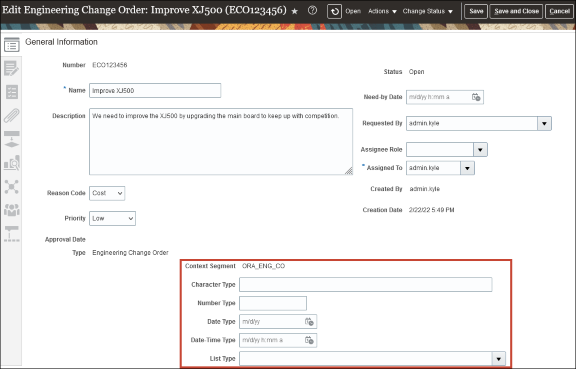Click into the Assignee Role field
The width and height of the screenshot is (576, 369).
[440, 150]
